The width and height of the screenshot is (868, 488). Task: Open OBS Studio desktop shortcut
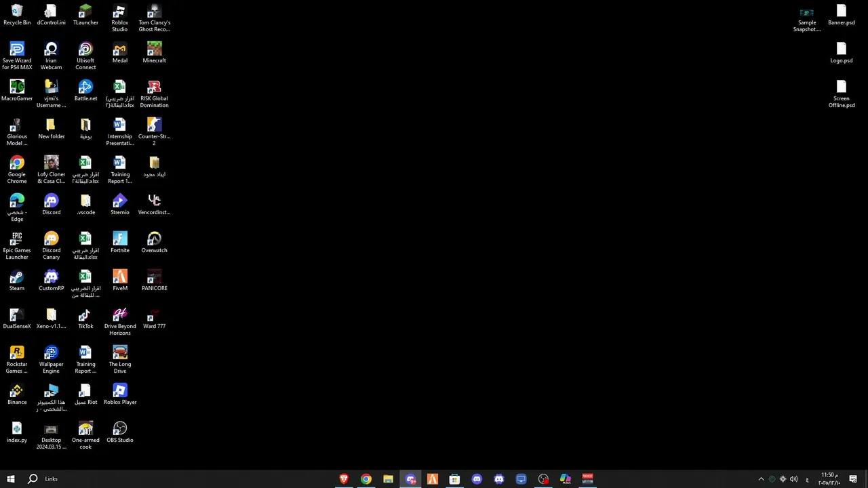pos(120,433)
